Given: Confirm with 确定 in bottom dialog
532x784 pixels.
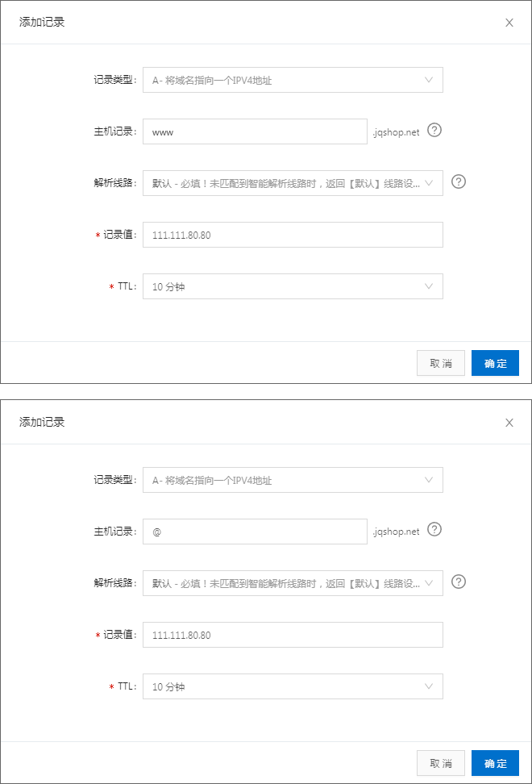Looking at the screenshot, I should pos(495,763).
